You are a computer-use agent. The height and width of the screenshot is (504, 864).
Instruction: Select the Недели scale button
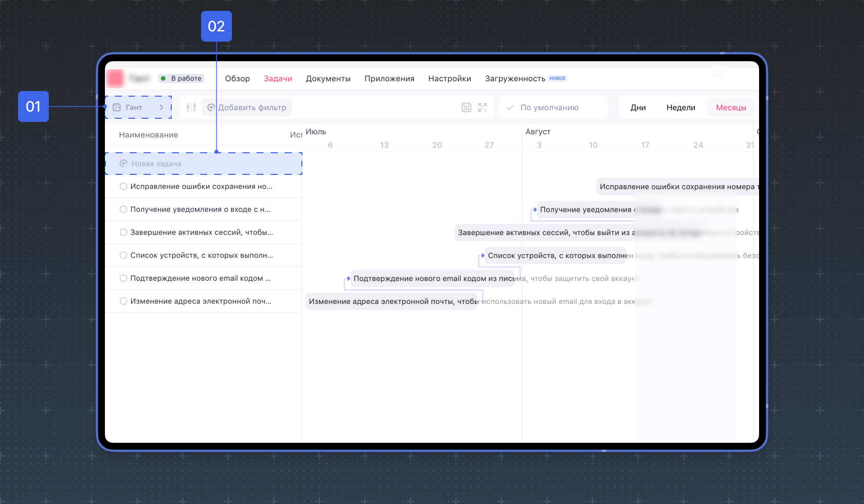point(680,107)
